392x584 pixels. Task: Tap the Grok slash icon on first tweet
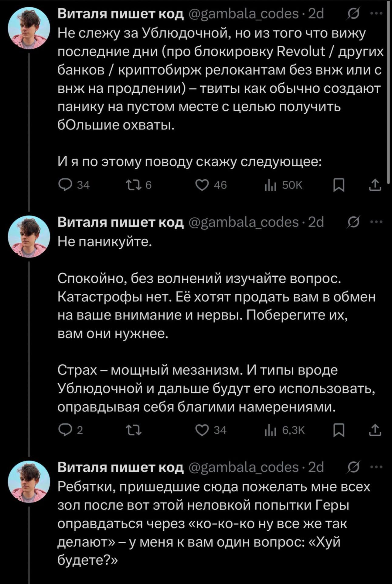coord(354,14)
